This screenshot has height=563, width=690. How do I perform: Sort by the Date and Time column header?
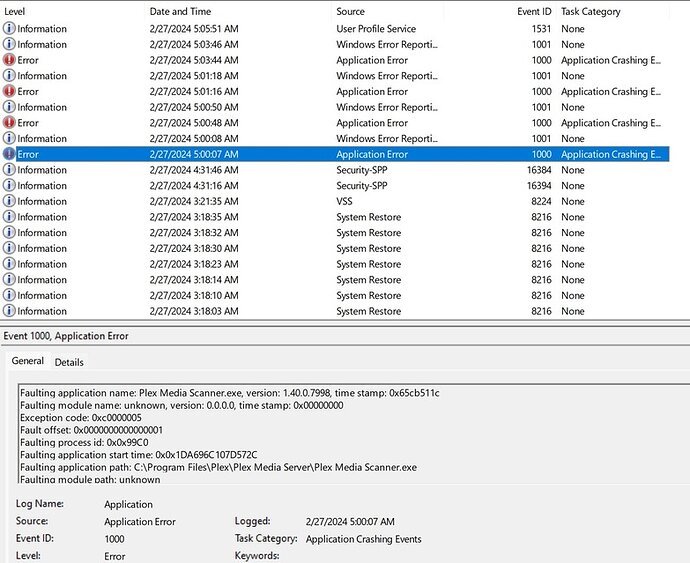click(180, 11)
